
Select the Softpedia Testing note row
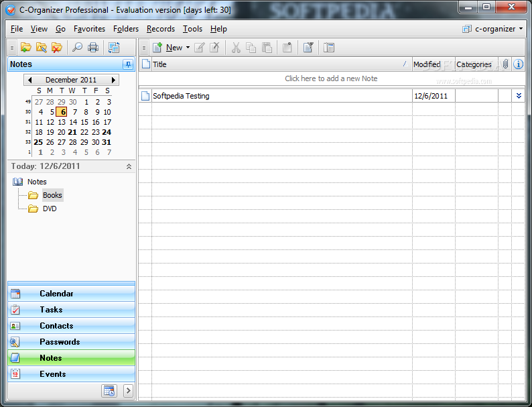point(332,96)
